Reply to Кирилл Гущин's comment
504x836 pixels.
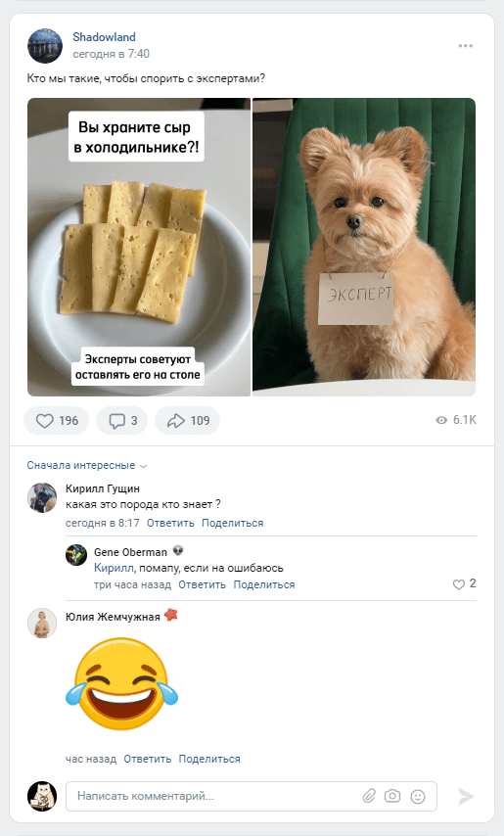(x=170, y=523)
